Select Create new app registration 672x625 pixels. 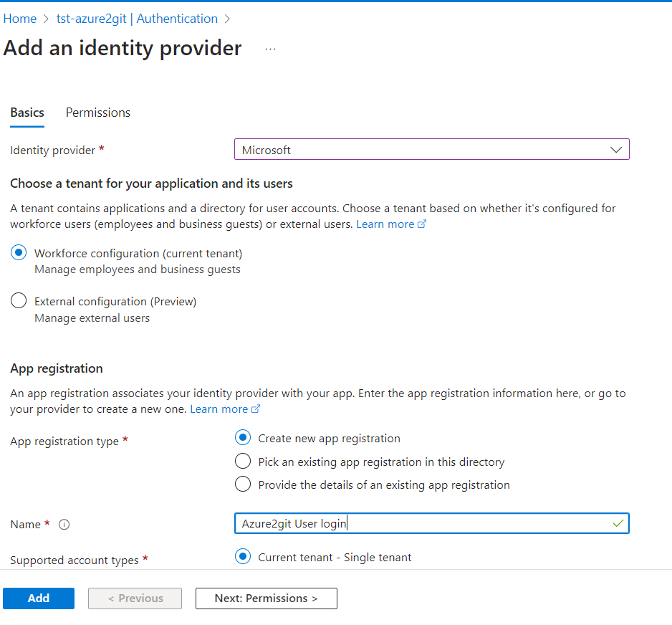point(242,437)
